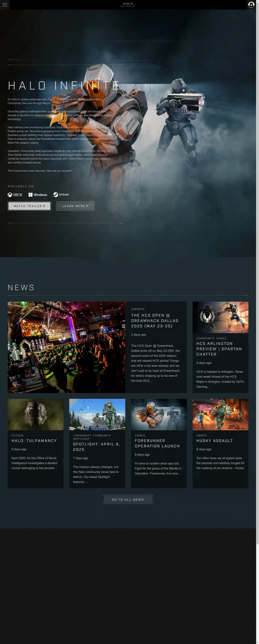
Task: Click the Community Spotlight Master Chief thumbnail
Action: click(x=97, y=415)
